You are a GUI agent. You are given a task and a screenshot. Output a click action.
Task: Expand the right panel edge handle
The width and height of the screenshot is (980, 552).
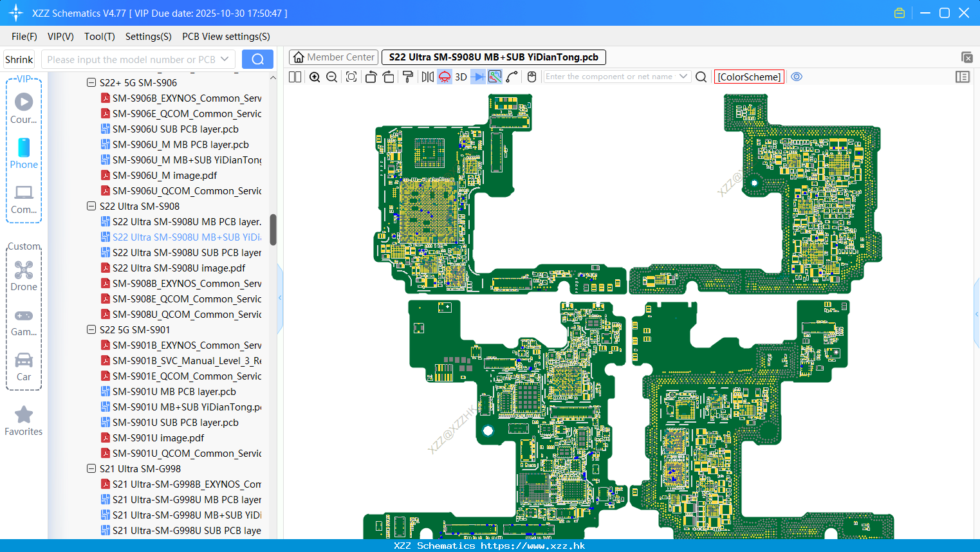[x=977, y=313]
